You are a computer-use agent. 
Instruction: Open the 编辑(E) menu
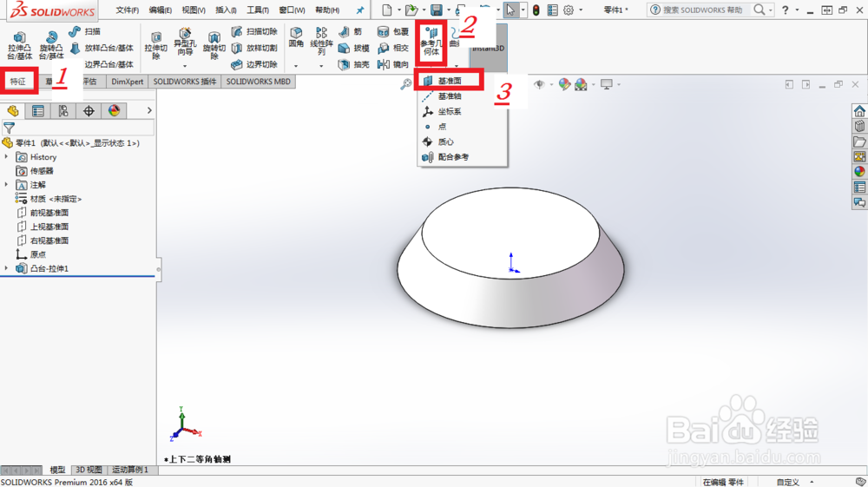[161, 10]
